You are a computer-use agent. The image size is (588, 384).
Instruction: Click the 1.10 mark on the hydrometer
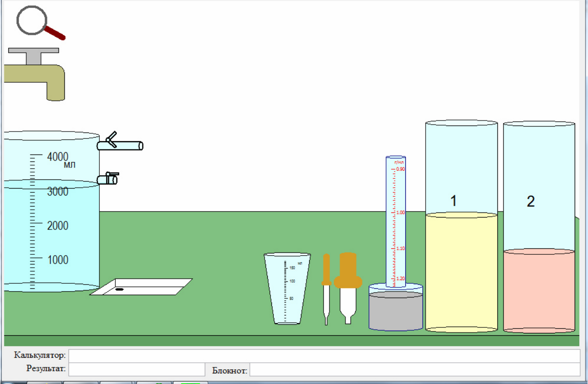coord(400,248)
